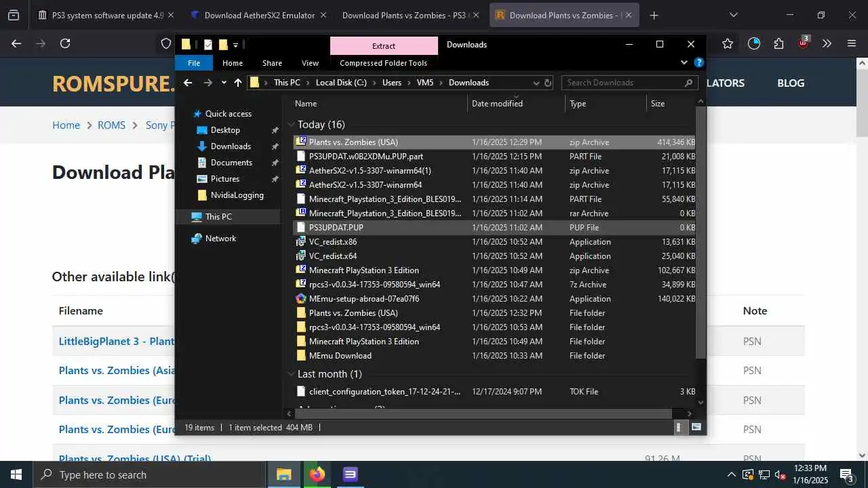Open the BLOG link on Romspure site
Screen dimensions: 868x488
791,83
